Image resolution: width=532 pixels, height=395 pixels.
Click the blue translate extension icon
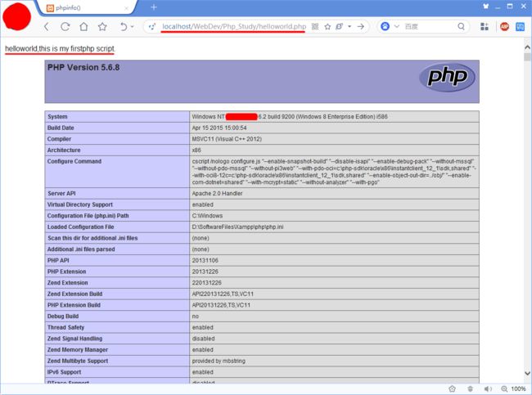tap(520, 26)
